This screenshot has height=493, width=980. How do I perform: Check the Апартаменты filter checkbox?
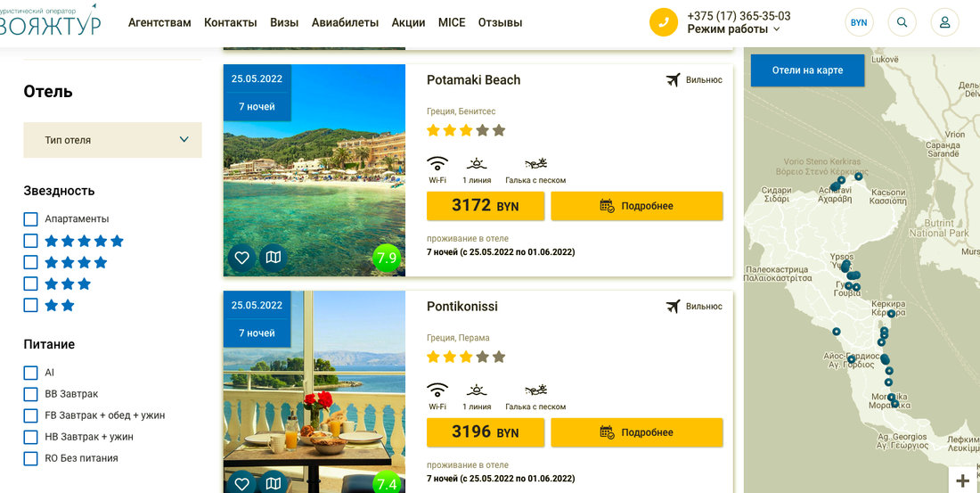tap(31, 219)
